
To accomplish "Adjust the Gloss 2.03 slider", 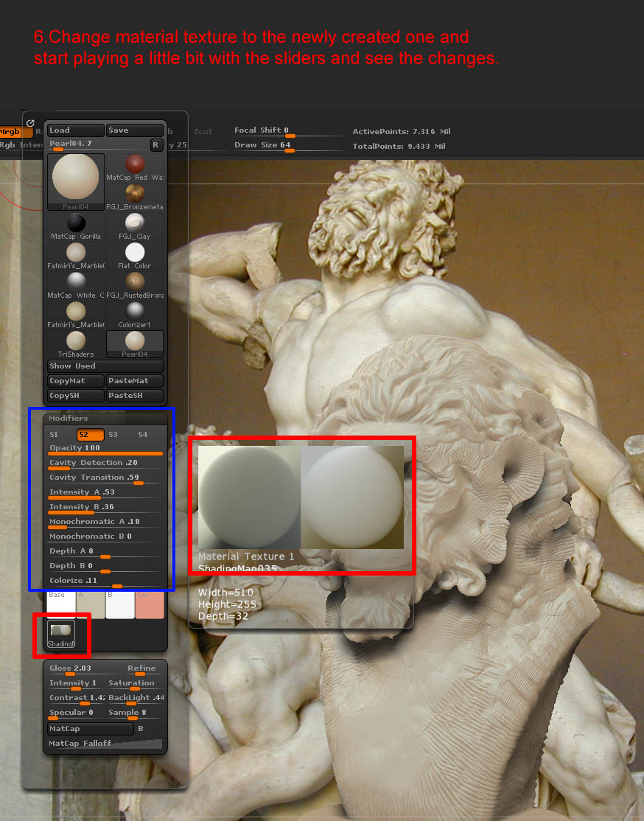I will click(x=76, y=670).
